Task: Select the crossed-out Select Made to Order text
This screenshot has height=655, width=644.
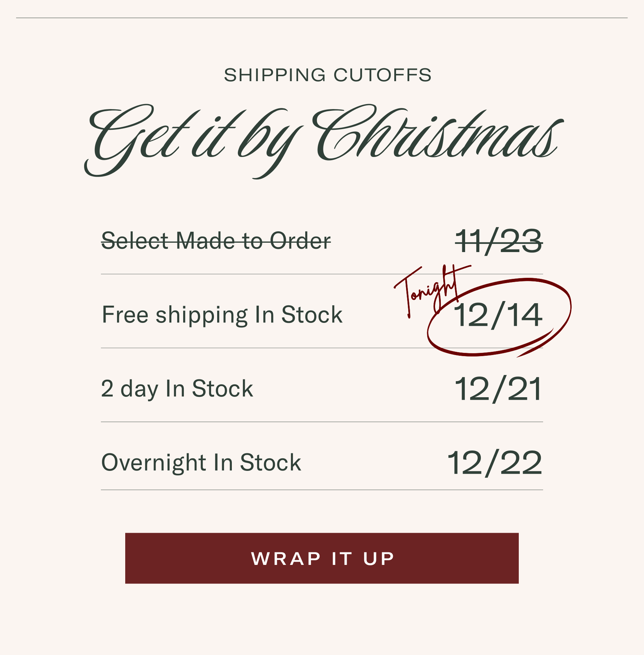Action: tap(216, 241)
